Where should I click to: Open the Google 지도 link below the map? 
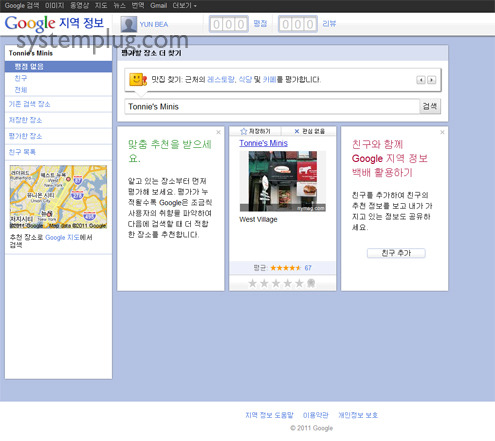[62, 237]
